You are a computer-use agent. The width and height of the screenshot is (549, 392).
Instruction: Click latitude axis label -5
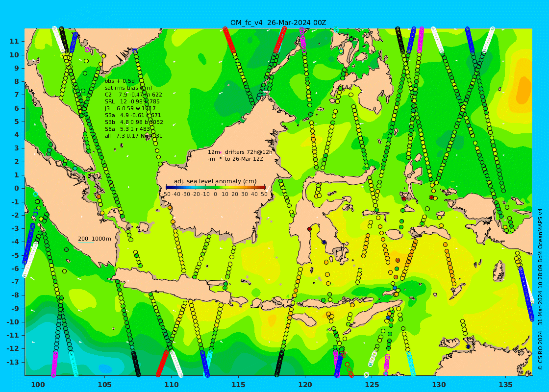15,255
